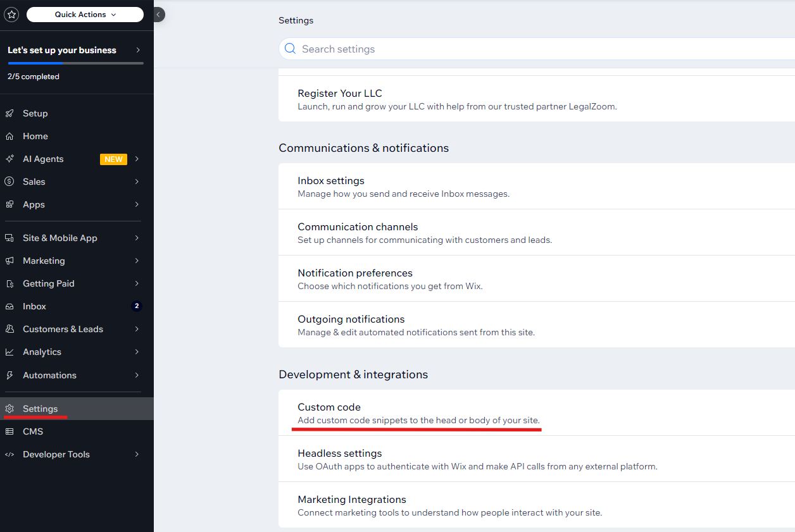The height and width of the screenshot is (532, 795).
Task: Check the business setup progress bar
Action: [x=76, y=62]
